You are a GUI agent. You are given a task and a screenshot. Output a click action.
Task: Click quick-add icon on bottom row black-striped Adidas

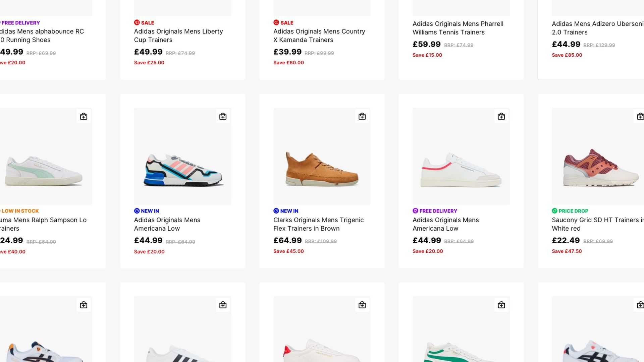(223, 305)
